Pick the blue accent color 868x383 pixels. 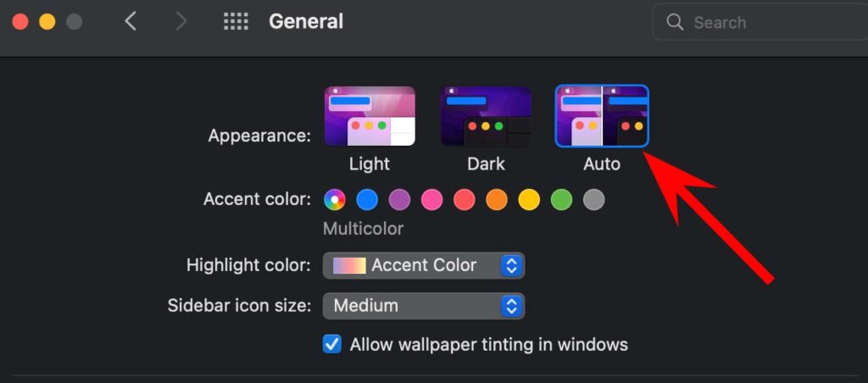367,200
